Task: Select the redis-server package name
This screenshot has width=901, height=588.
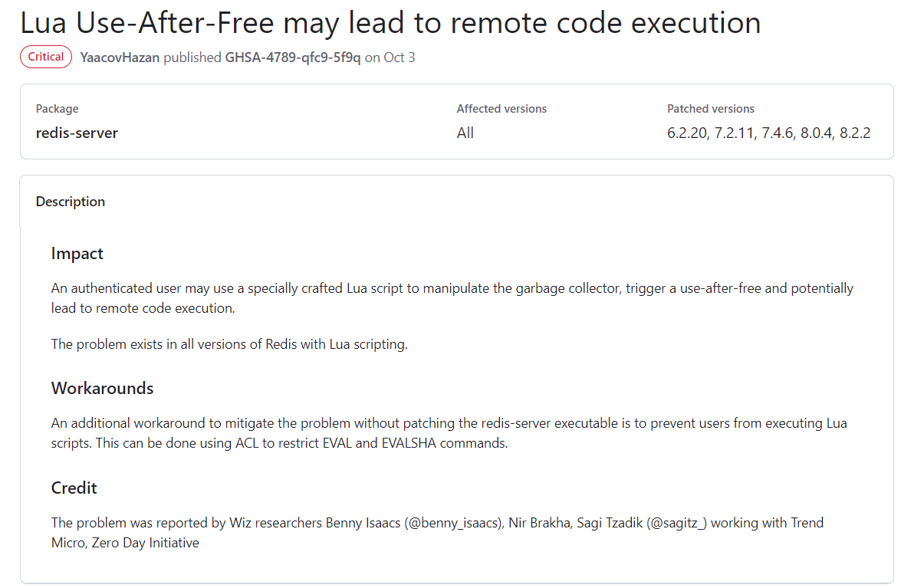Action: [x=77, y=133]
